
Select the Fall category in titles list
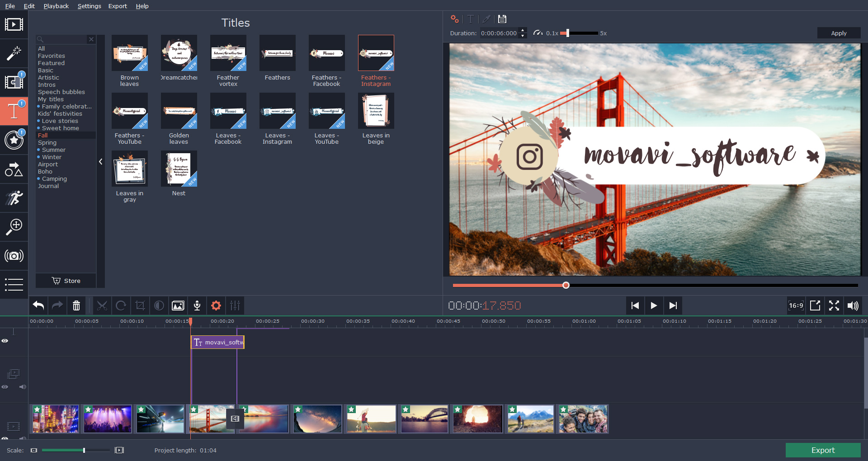click(x=43, y=135)
